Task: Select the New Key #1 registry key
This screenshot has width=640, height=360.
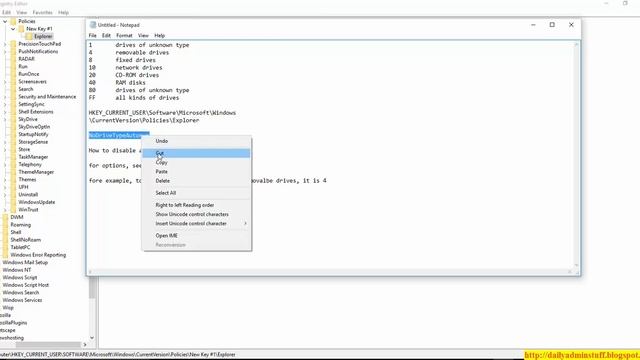Action: [39, 29]
